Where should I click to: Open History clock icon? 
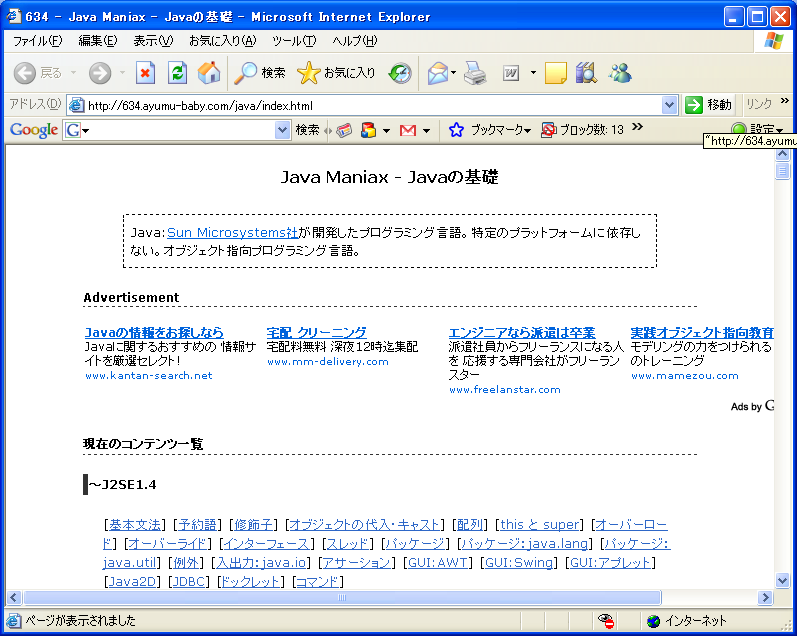tap(400, 73)
